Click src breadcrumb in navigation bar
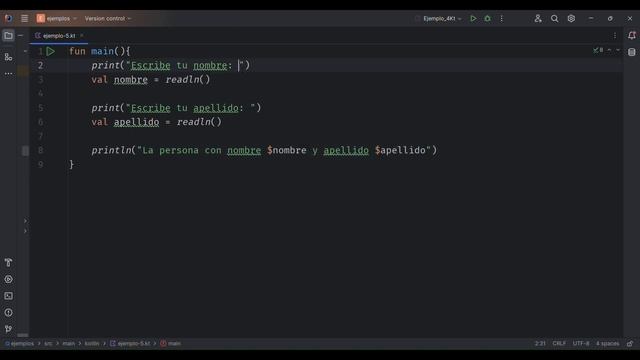Image resolution: width=640 pixels, height=360 pixels. coord(48,344)
